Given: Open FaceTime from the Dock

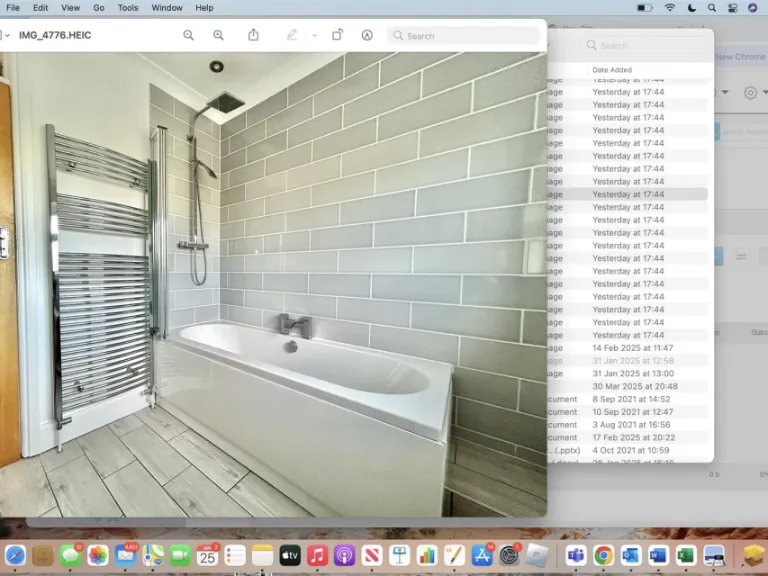Looking at the screenshot, I should coord(180,555).
